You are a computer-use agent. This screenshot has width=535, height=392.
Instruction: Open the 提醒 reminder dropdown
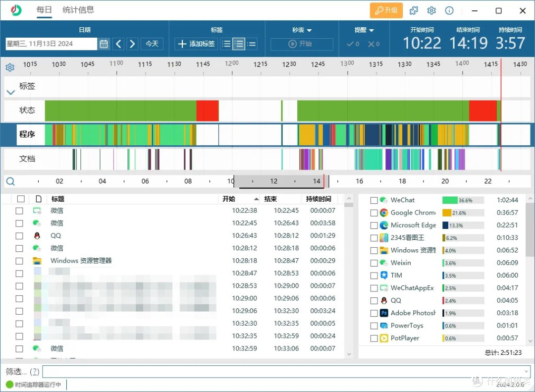coord(364,30)
